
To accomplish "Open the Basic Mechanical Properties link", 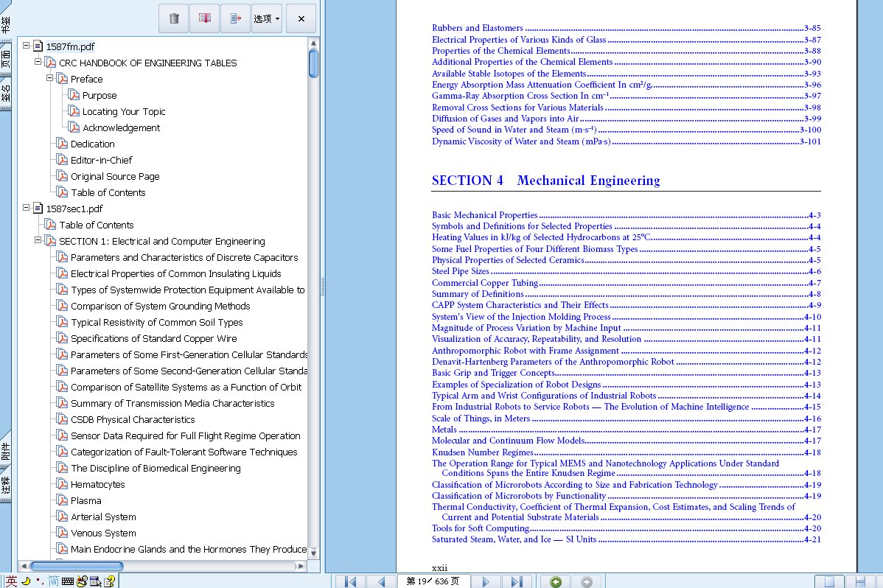I will 484,214.
